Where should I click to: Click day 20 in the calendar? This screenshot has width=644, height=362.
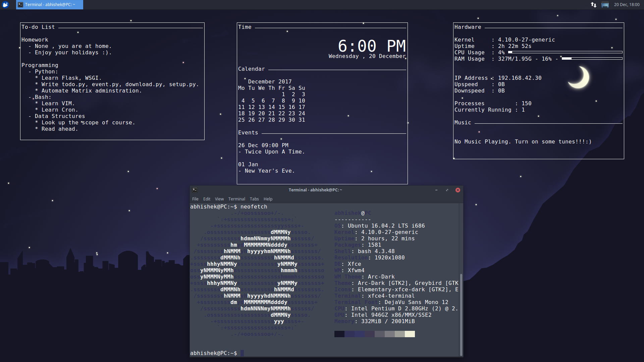click(262, 114)
